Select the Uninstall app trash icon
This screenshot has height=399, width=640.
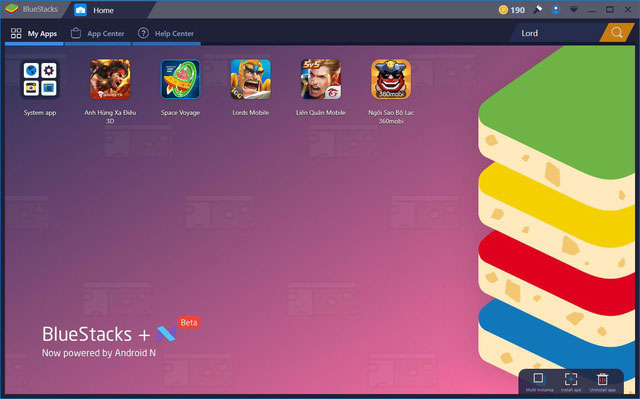click(602, 382)
